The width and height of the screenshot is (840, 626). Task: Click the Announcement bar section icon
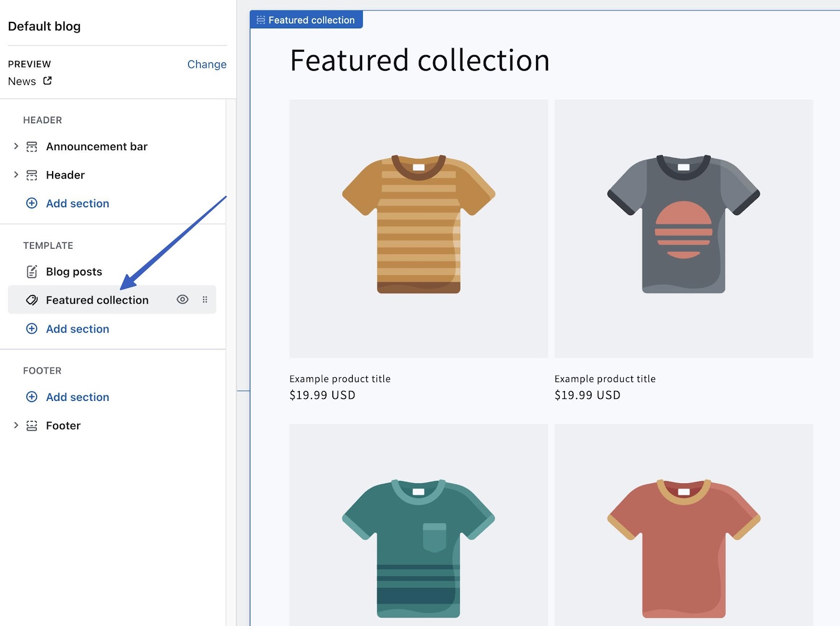pos(32,146)
